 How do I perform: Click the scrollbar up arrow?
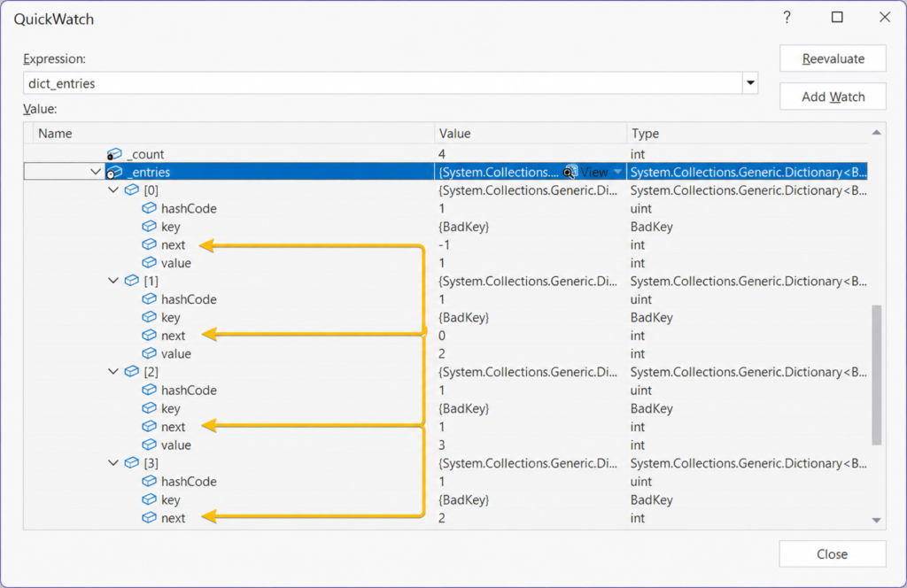click(x=876, y=133)
